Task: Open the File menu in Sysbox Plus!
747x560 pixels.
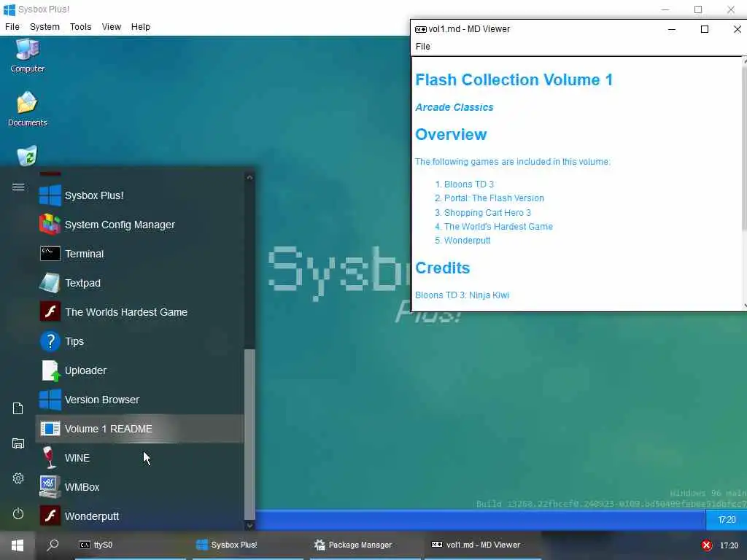Action: (12, 27)
